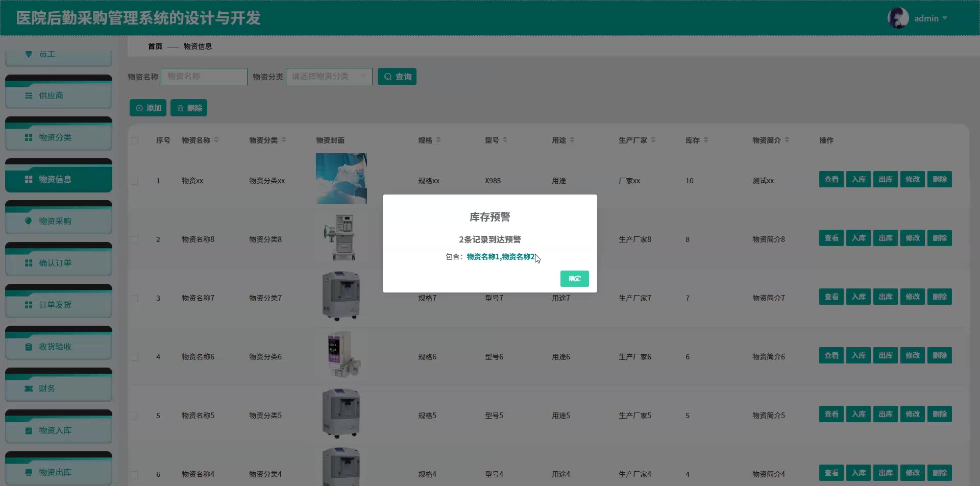Sort by 型号 column sort arrows
Image resolution: width=980 pixels, height=486 pixels.
(x=505, y=140)
